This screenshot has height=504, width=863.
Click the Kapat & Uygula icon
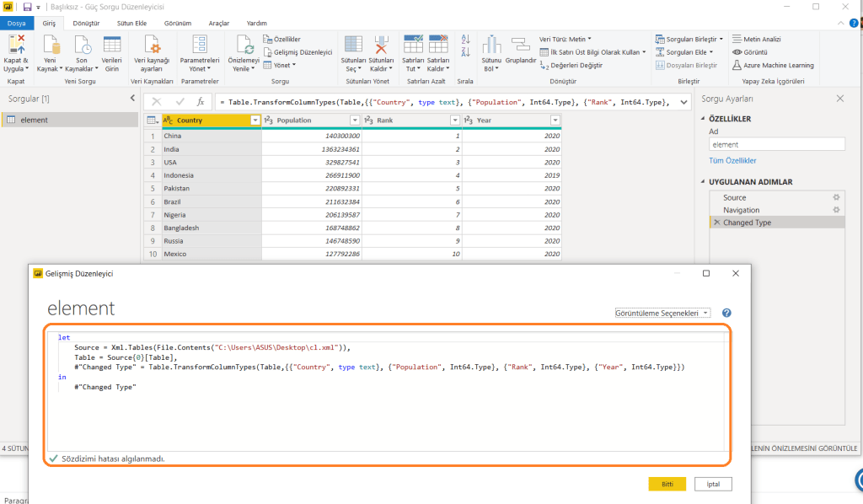16,45
